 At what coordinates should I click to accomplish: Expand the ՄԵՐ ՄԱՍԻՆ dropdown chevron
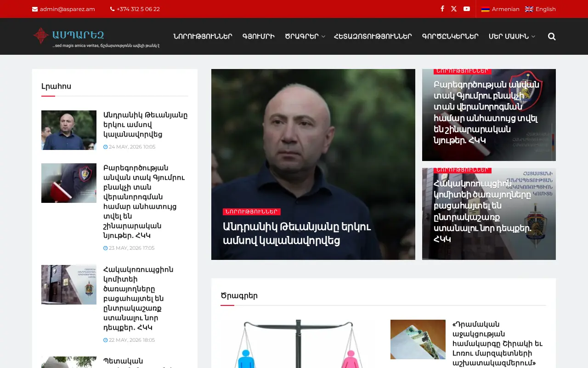(533, 37)
